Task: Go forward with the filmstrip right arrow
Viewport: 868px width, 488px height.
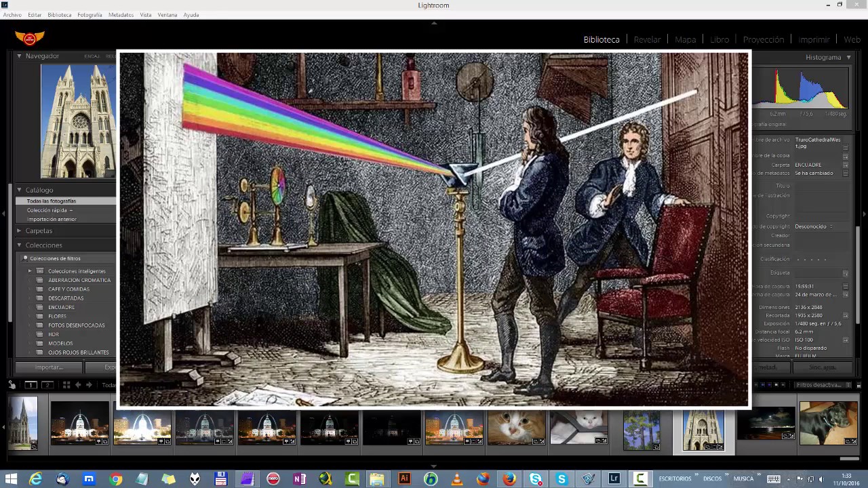Action: pos(89,385)
